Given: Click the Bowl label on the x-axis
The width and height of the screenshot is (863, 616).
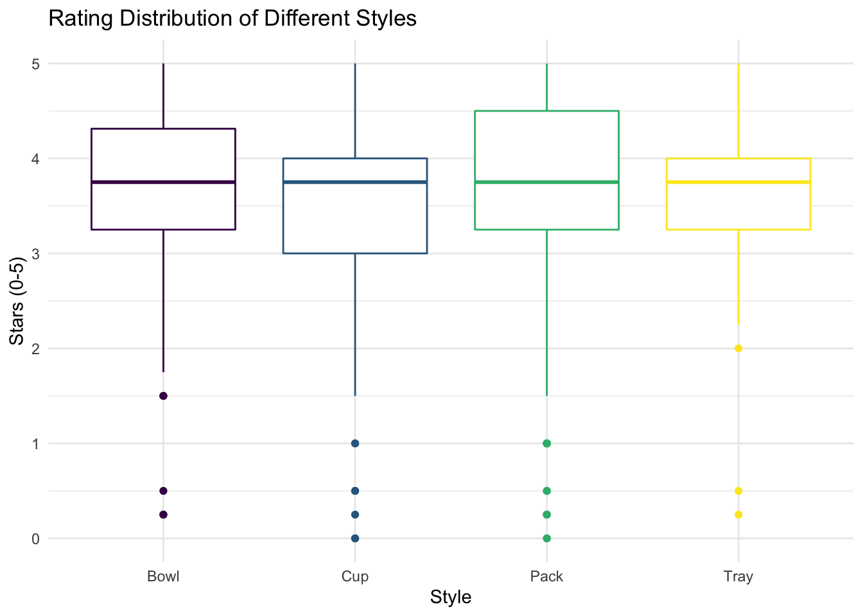Looking at the screenshot, I should pos(163,576).
